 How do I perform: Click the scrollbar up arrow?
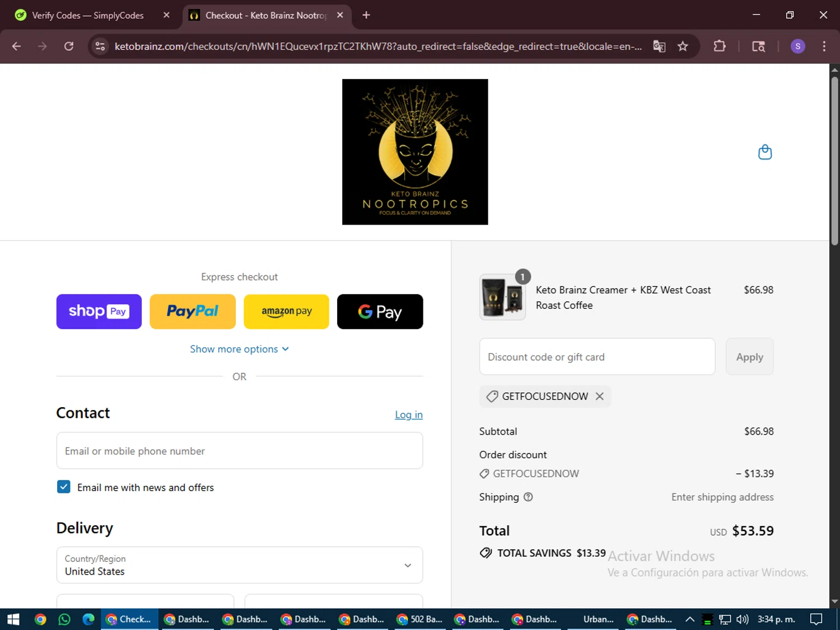(834, 70)
